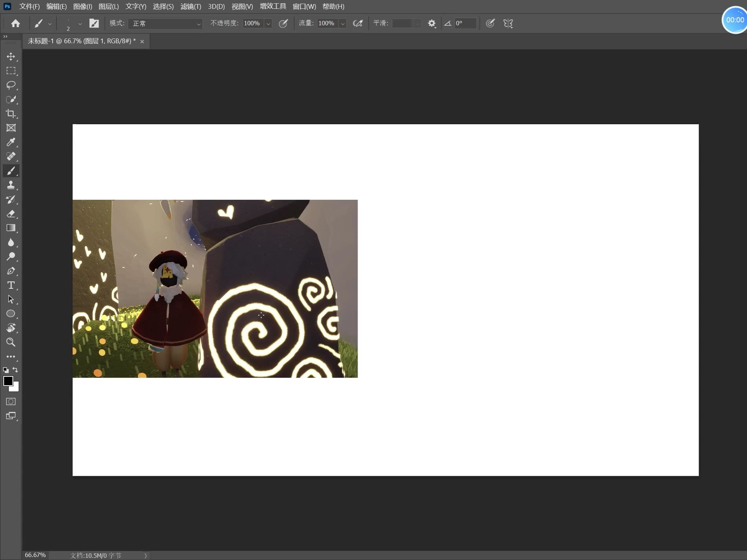The width and height of the screenshot is (747, 560).
Task: Toggle pressure control for opacity
Action: [x=283, y=23]
